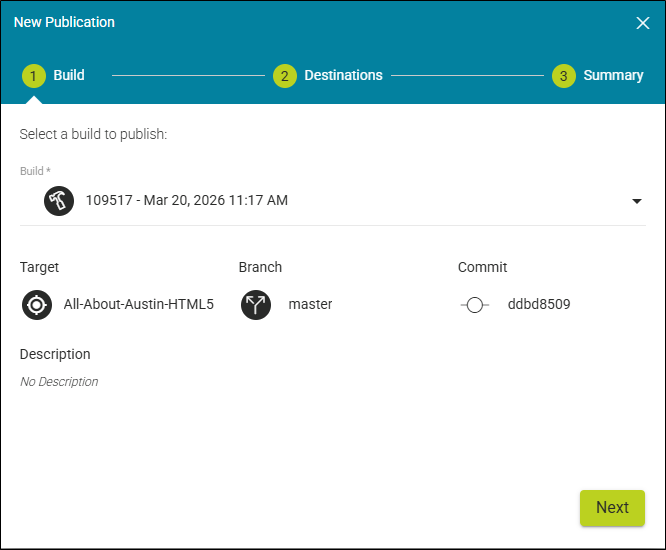Click the step 3 numbered circle
Screen dimensions: 666x550
[564, 76]
